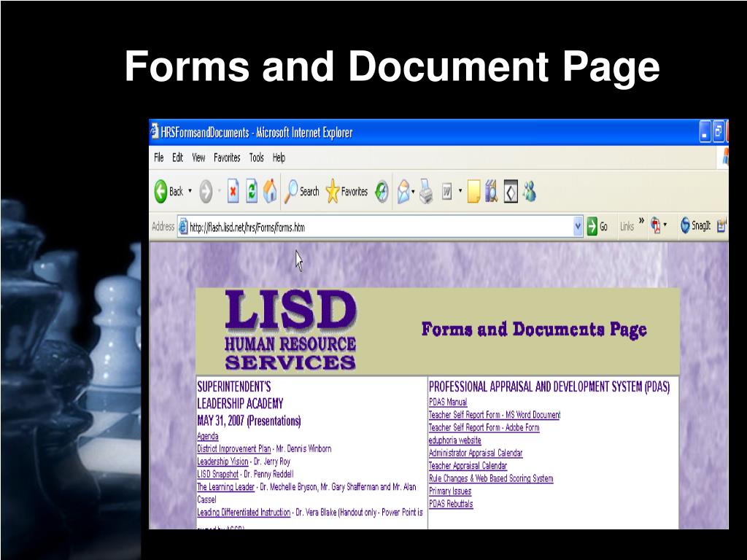Click the green Go button
Viewport: 747px width, 560px height.
pyautogui.click(x=597, y=227)
